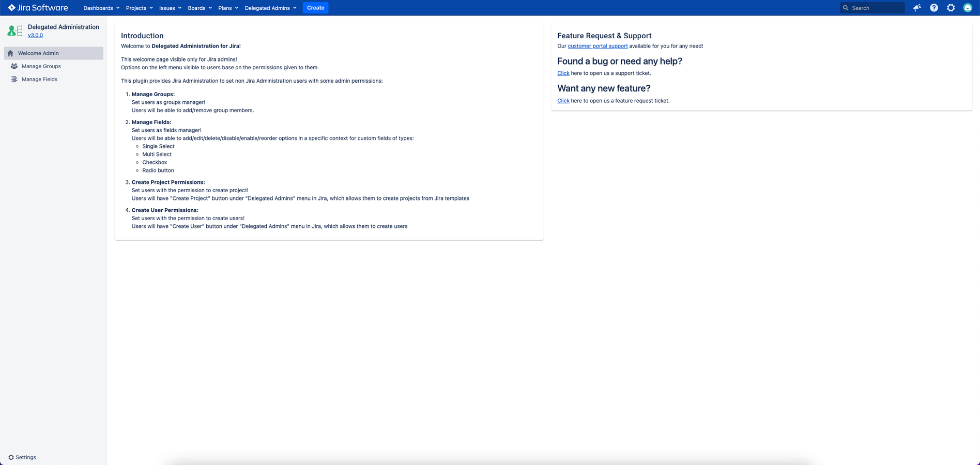Expand the Projects dropdown menu
The height and width of the screenshot is (465, 980).
click(x=140, y=8)
